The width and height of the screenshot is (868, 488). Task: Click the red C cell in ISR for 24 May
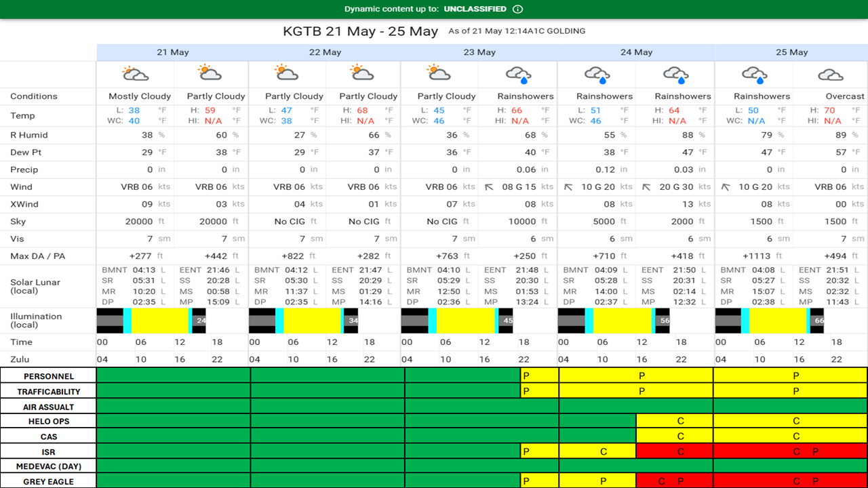[675, 451]
